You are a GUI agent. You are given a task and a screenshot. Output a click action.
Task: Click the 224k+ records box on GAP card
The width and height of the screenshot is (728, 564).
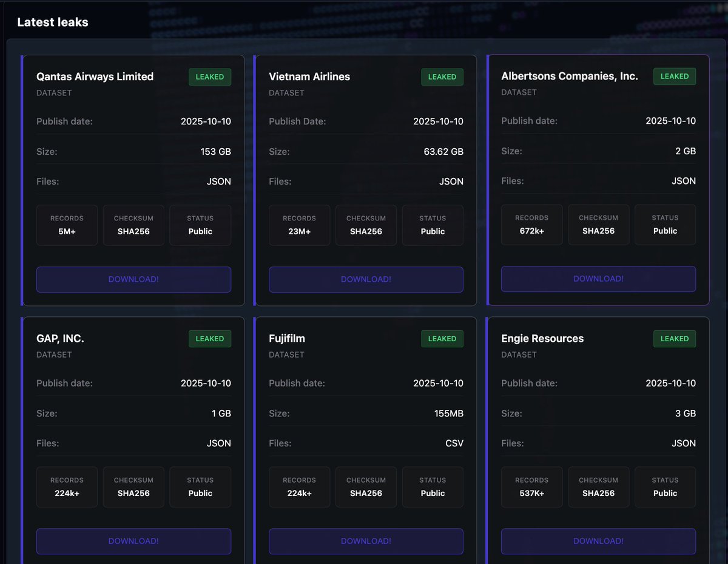tap(67, 487)
